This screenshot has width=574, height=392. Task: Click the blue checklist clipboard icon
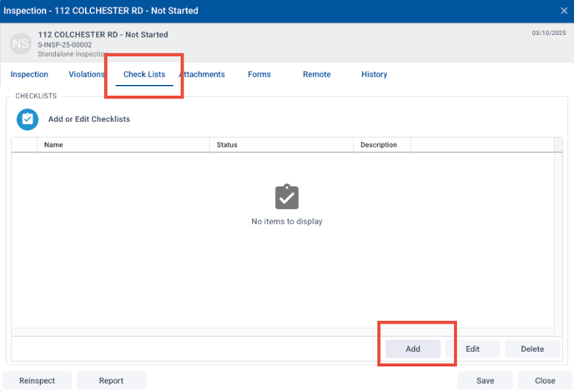tap(28, 119)
